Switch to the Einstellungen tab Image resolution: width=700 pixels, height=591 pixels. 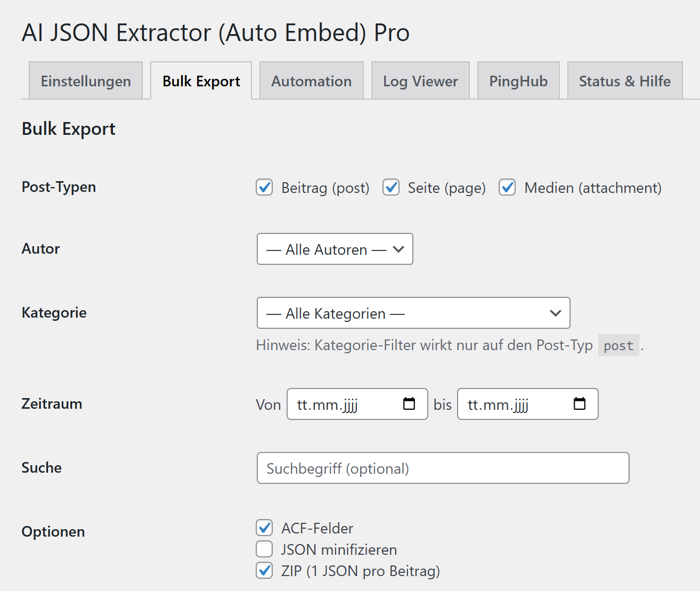(x=86, y=81)
